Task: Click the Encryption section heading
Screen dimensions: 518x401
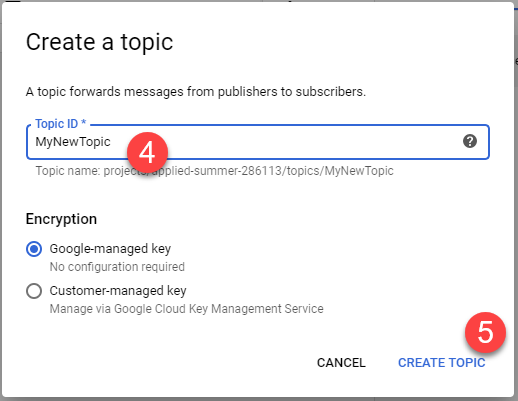Action: click(61, 219)
